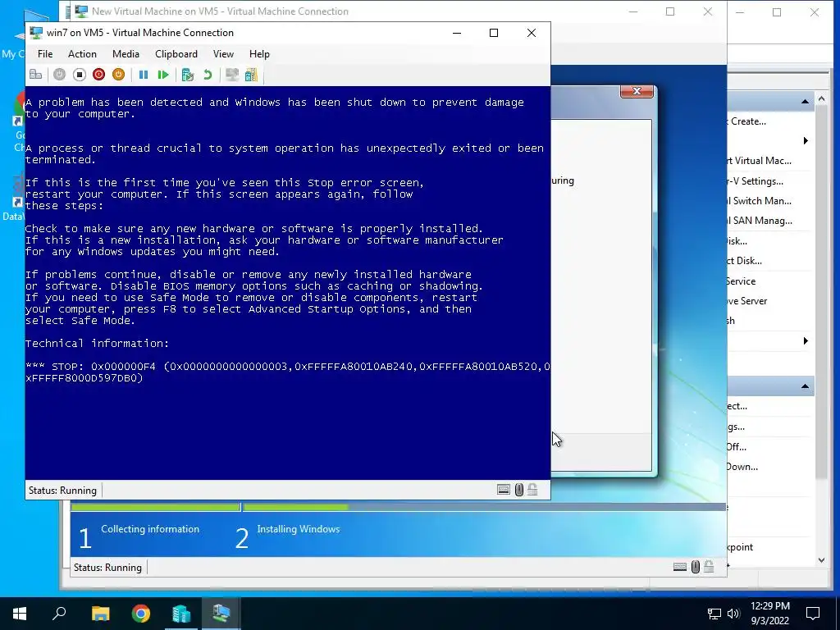
Task: Click 'Status: Running' text in win7 window
Action: tap(62, 491)
